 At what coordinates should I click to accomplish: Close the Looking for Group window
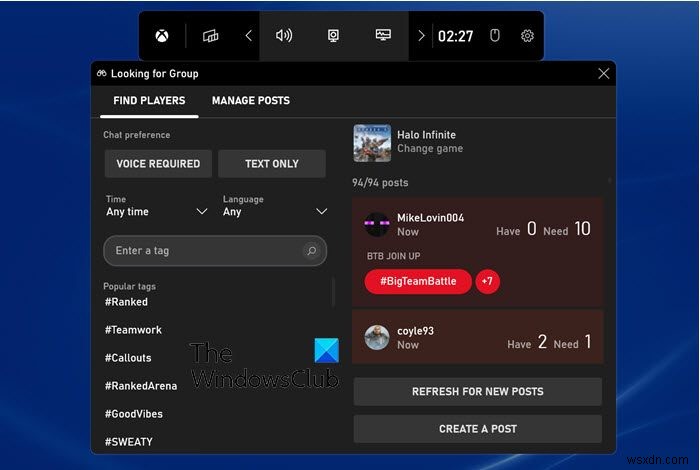pos(604,74)
